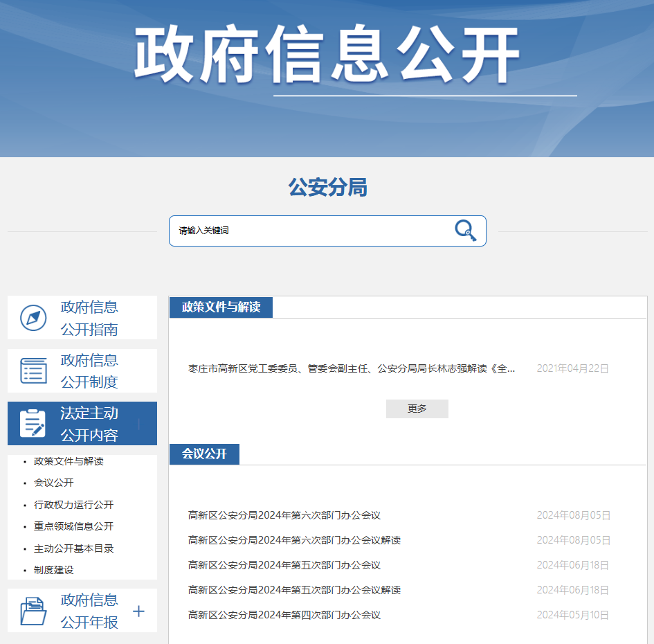Click the 会议公开 section header tab
654x644 pixels.
204,454
